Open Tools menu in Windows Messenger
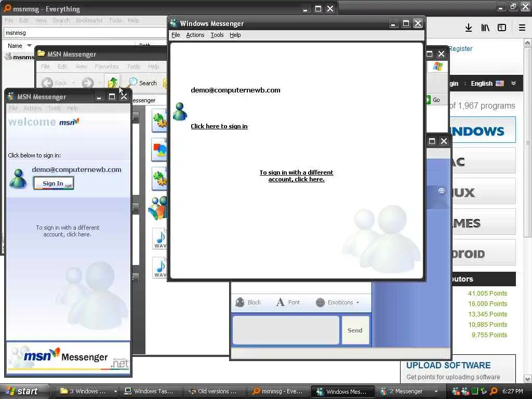 (x=217, y=35)
